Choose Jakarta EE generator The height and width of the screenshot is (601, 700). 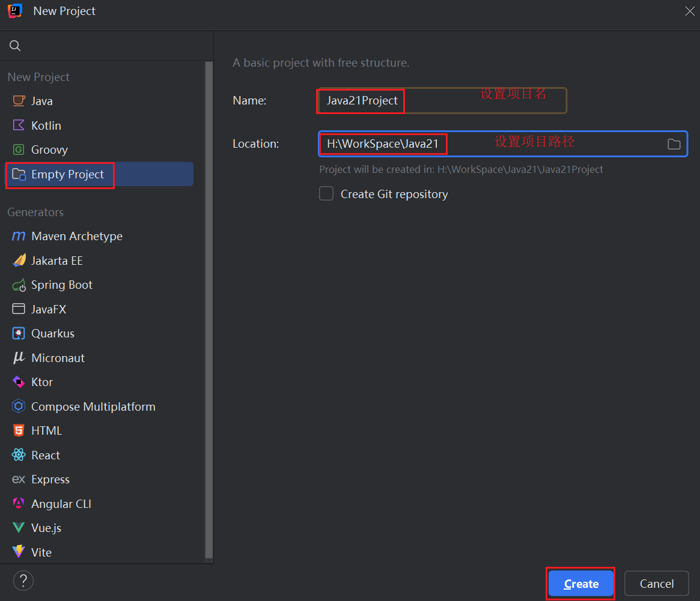coord(99,261)
